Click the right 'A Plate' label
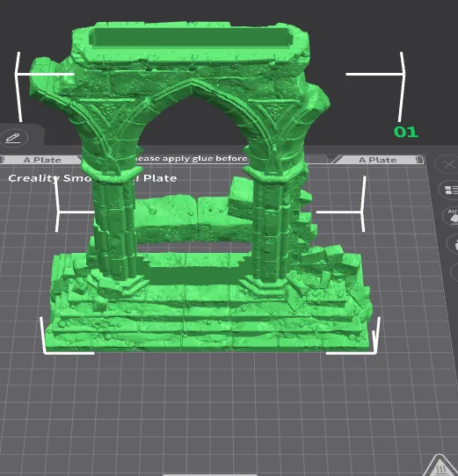The height and width of the screenshot is (476, 458). (378, 160)
